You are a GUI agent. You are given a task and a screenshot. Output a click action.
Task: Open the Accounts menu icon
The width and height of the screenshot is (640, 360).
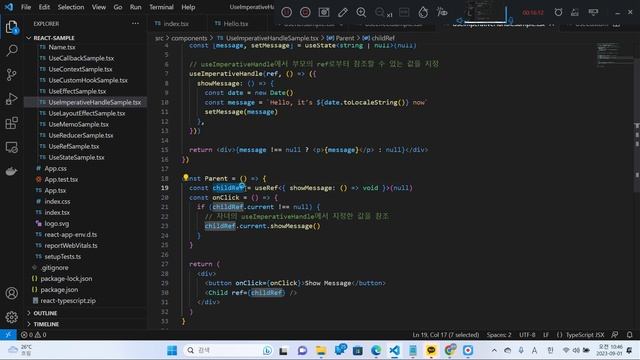[11, 293]
